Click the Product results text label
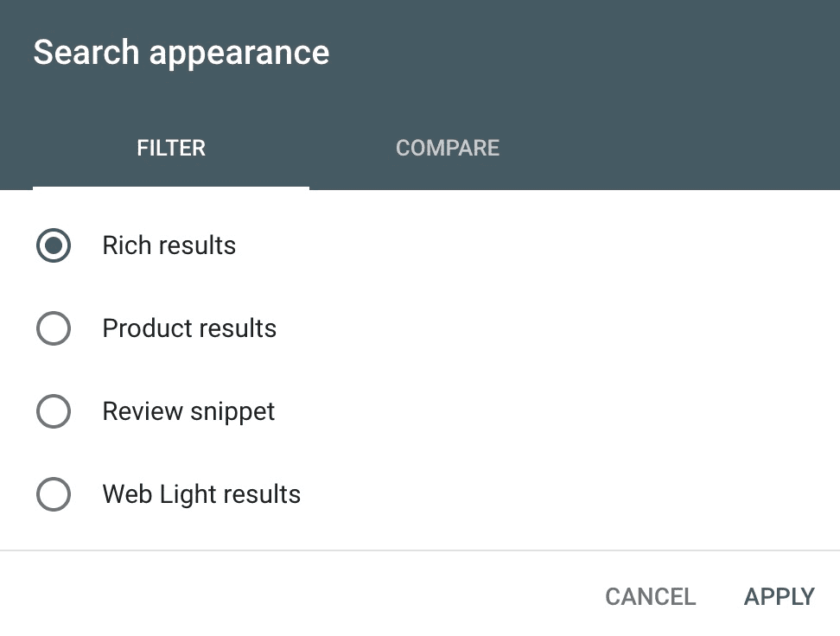Screen dimensions: 840x636 [189, 328]
